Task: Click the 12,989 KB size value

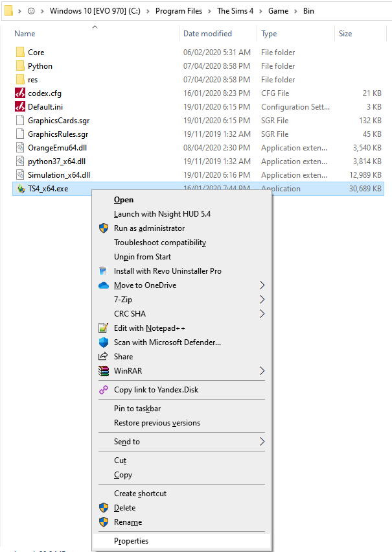Action: (x=365, y=175)
